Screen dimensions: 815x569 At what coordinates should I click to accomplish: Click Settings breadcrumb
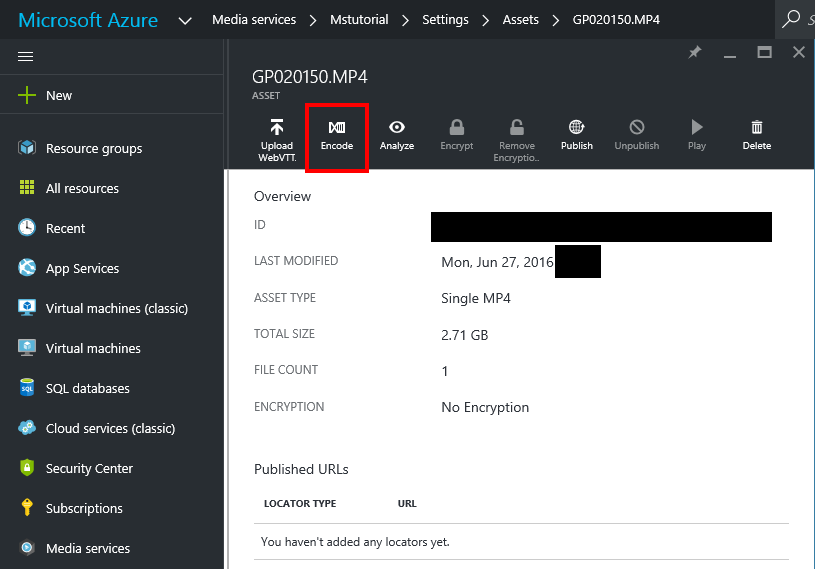(x=445, y=20)
